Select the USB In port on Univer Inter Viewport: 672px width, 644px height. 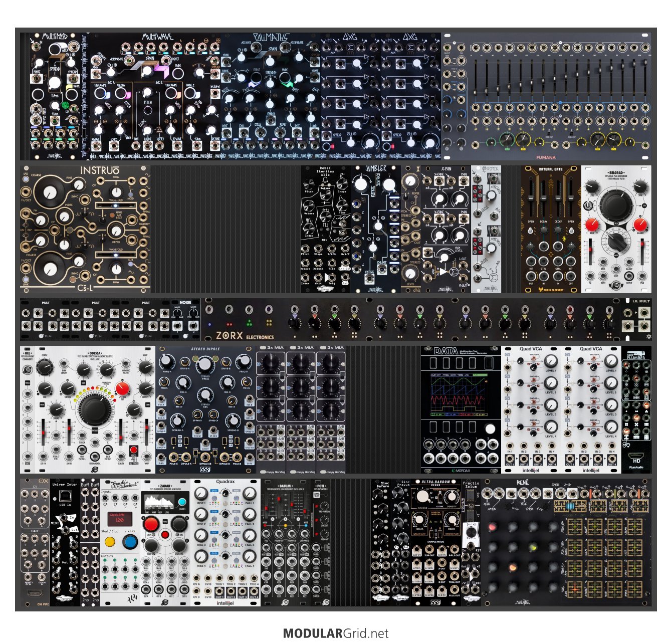[65, 496]
